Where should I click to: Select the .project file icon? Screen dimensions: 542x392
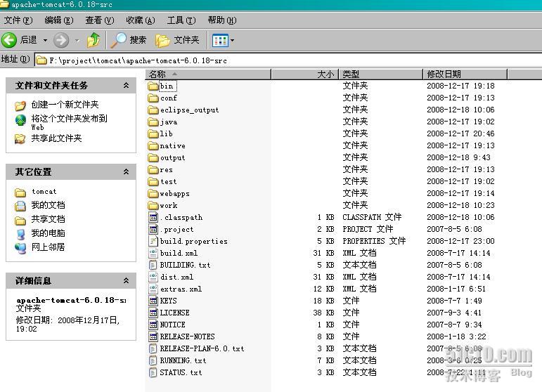click(153, 229)
